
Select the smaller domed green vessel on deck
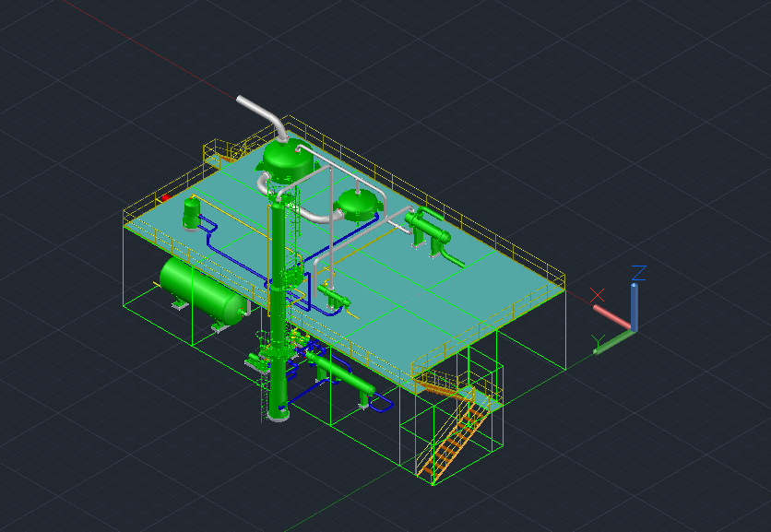pyautogui.click(x=358, y=206)
